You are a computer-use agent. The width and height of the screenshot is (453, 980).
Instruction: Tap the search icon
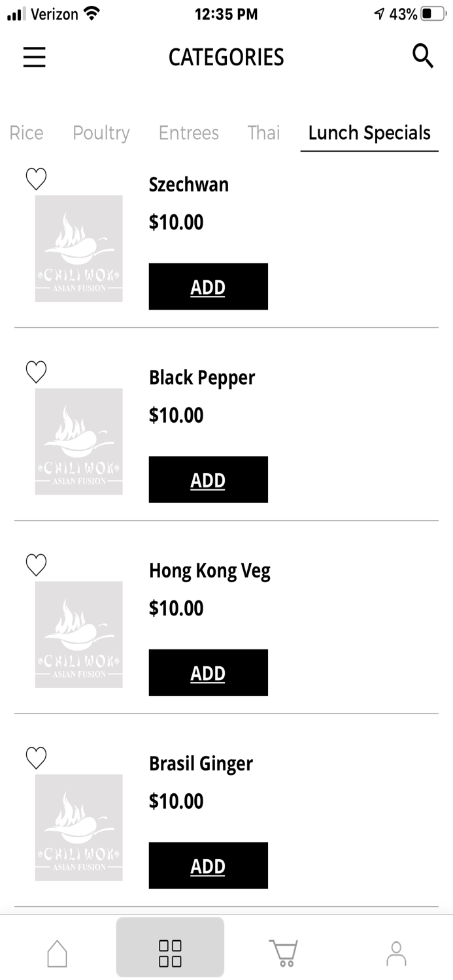point(423,56)
